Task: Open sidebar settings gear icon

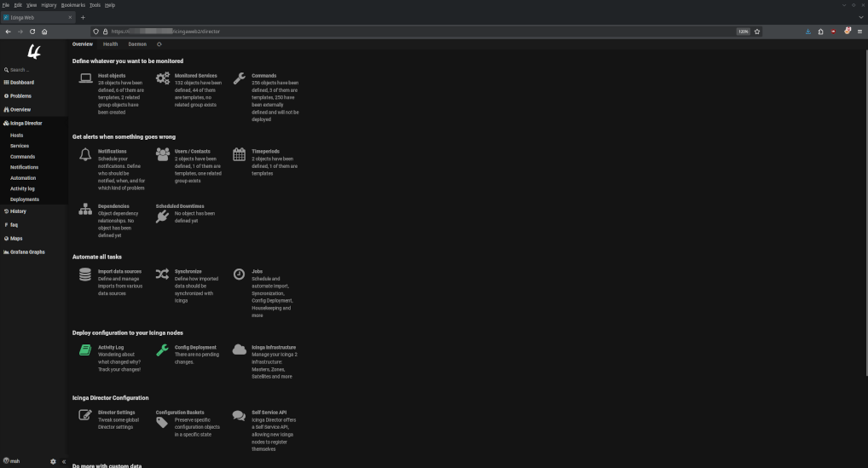Action: click(x=53, y=461)
